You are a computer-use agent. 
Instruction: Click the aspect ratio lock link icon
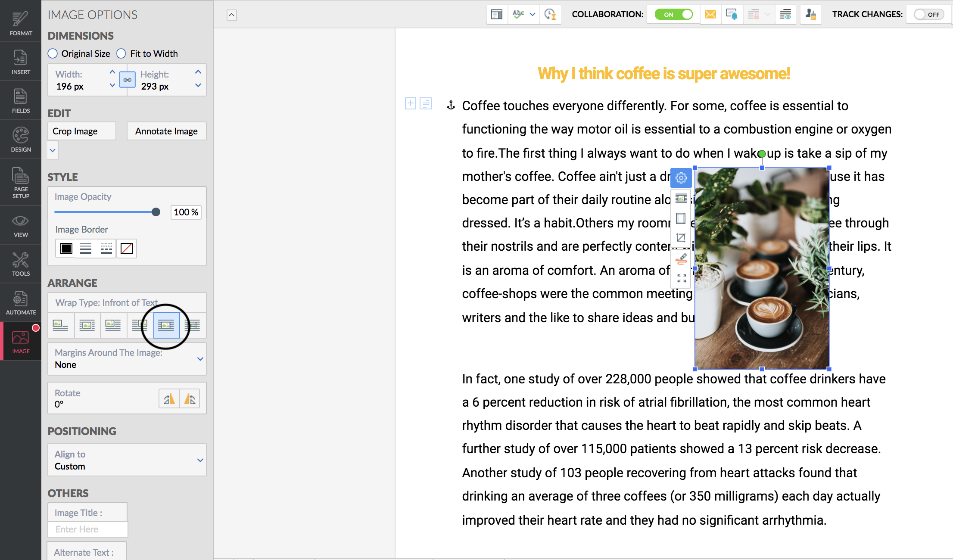[x=128, y=80]
